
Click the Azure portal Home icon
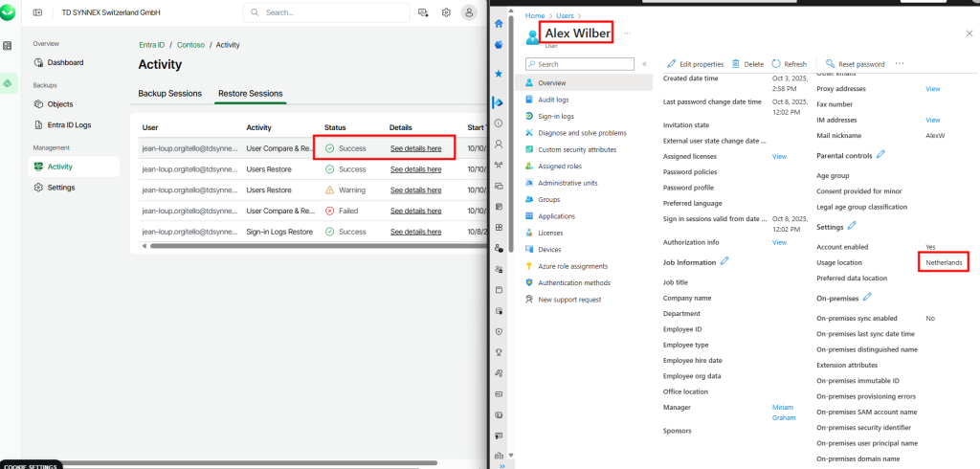pos(499,23)
